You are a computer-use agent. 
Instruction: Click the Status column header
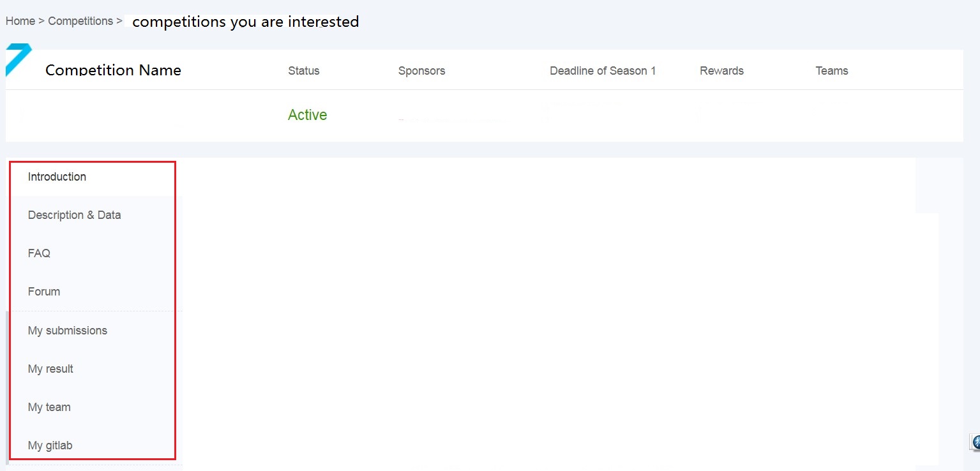coord(304,71)
